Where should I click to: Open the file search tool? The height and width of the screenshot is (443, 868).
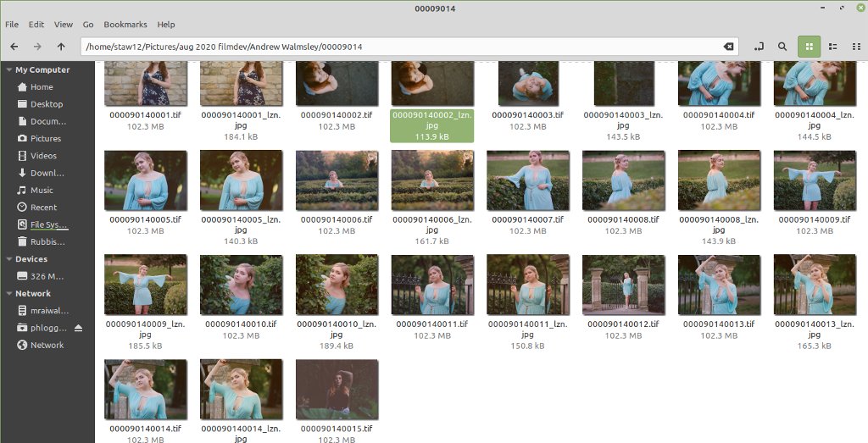tap(782, 47)
